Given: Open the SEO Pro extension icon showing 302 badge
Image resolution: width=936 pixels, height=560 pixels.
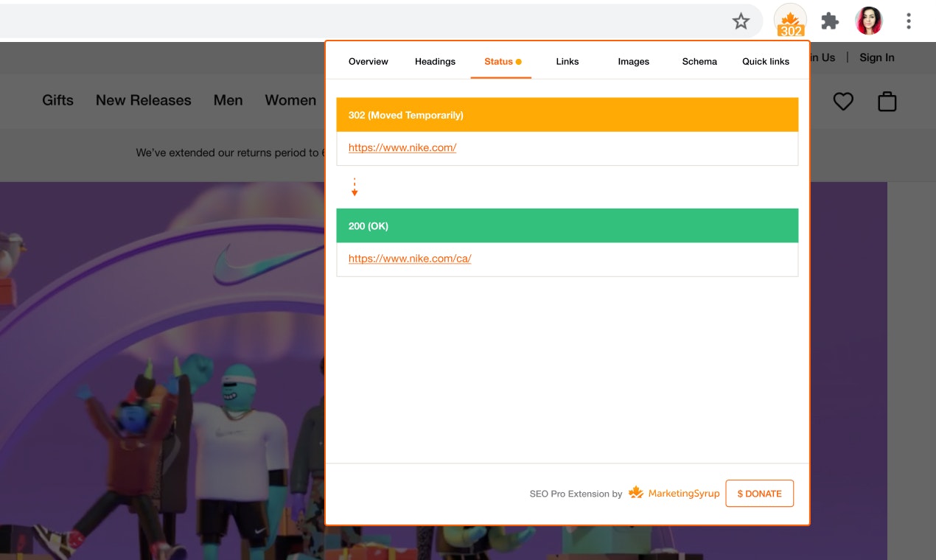Looking at the screenshot, I should [x=790, y=21].
